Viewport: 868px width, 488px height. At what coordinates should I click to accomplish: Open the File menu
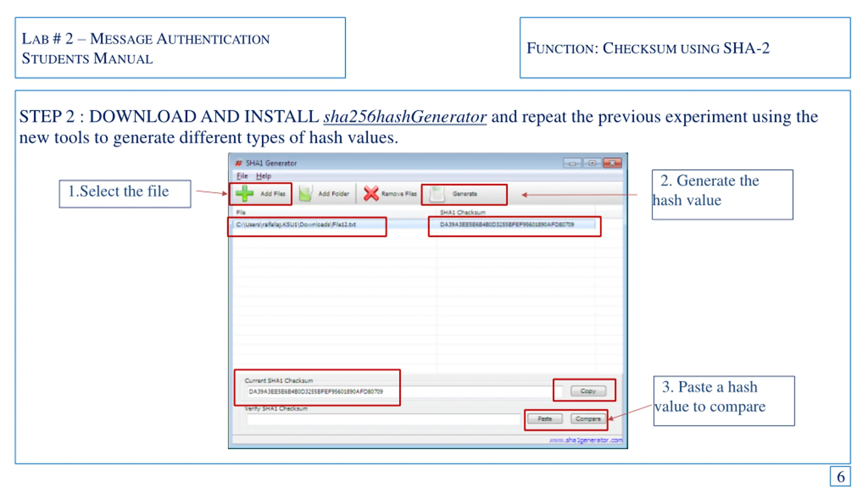click(x=242, y=176)
